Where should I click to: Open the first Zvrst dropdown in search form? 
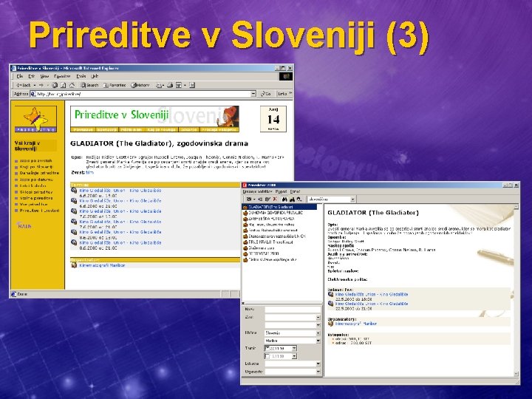pos(318,317)
